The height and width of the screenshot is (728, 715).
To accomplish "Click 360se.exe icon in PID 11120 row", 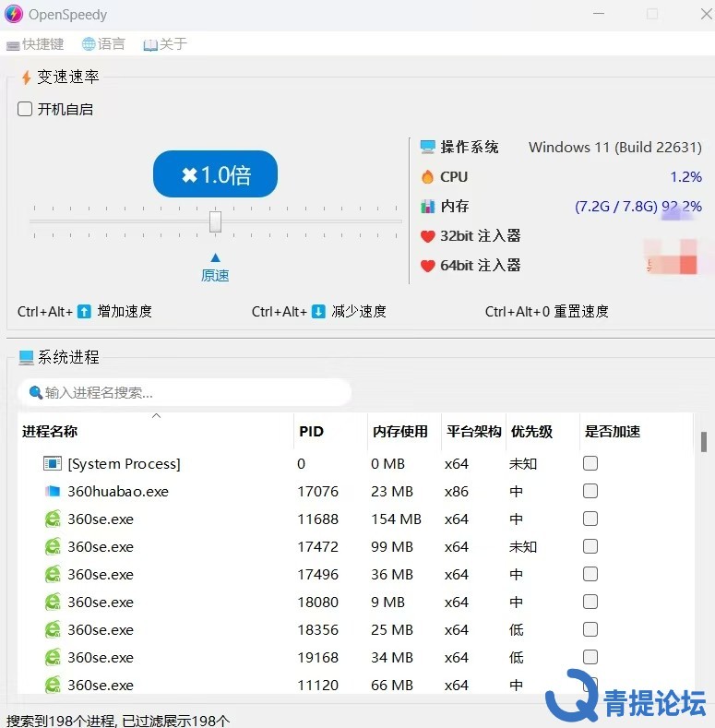I will (53, 685).
